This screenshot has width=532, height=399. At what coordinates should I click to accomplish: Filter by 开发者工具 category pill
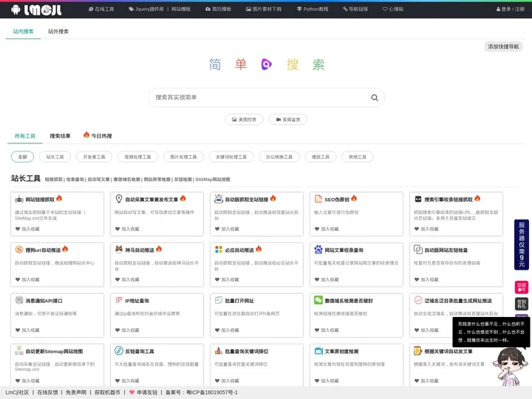(x=95, y=157)
